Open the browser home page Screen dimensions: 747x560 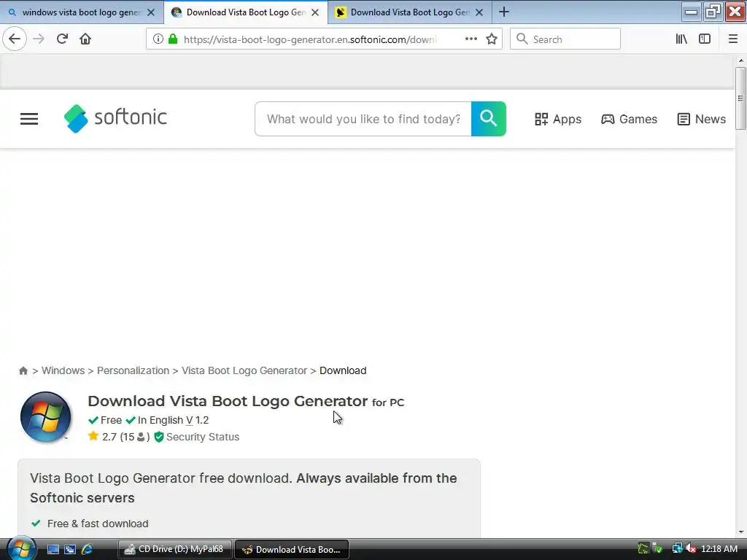[x=85, y=39]
